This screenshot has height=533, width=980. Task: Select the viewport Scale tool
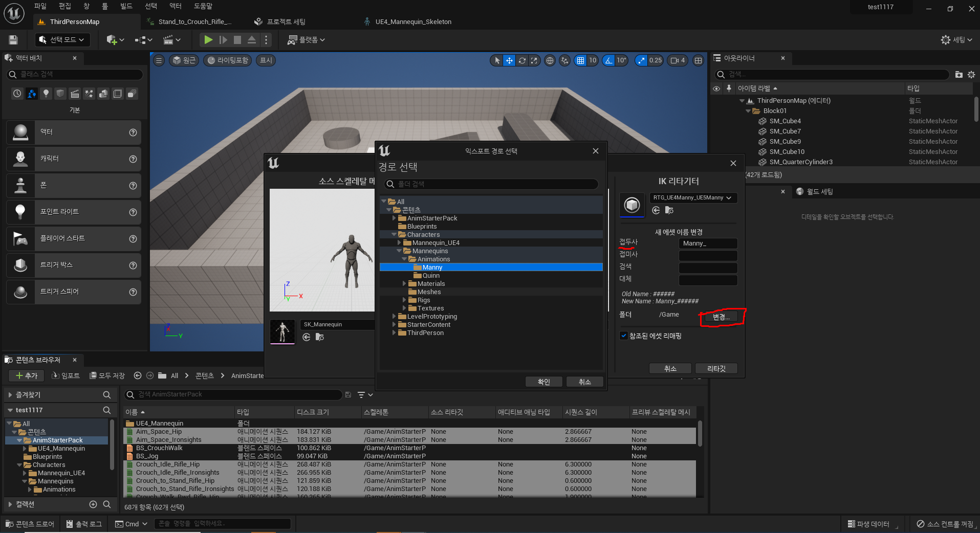click(534, 60)
